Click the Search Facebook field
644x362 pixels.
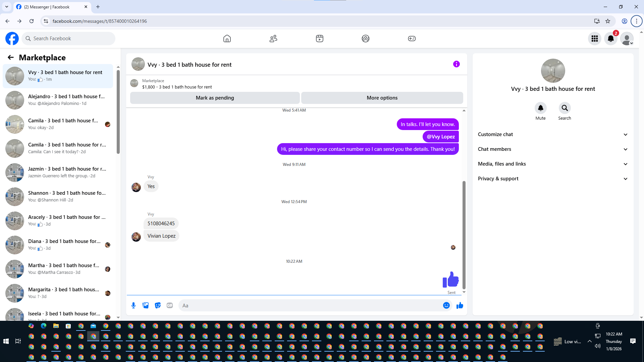[68, 39]
